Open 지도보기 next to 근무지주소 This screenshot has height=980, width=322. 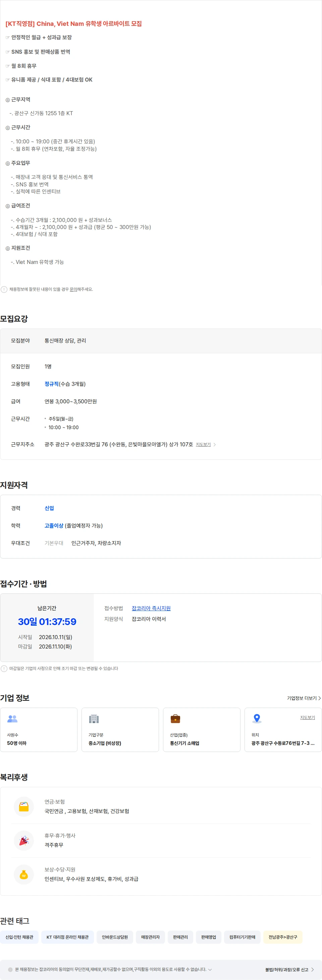[203, 444]
